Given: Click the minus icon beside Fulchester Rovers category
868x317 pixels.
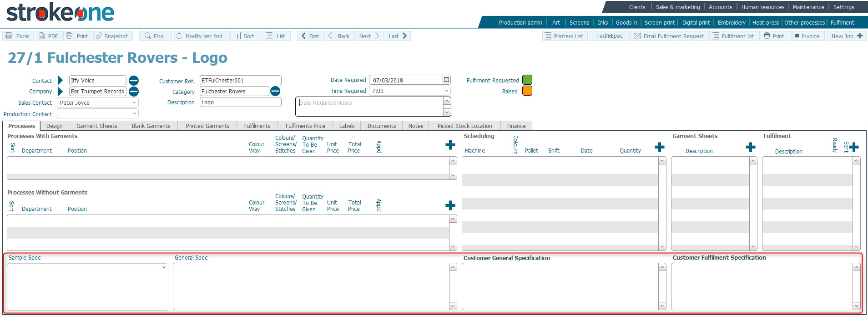Looking at the screenshot, I should (x=275, y=92).
